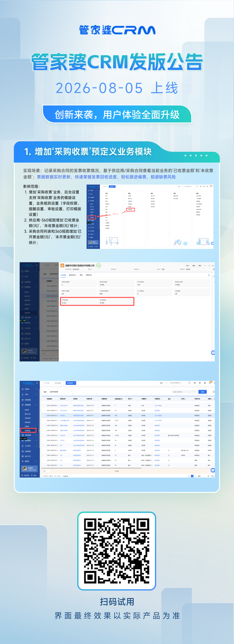
Task: Select 采购收票 sidebar item in list screenshot
Action: tap(28, 430)
